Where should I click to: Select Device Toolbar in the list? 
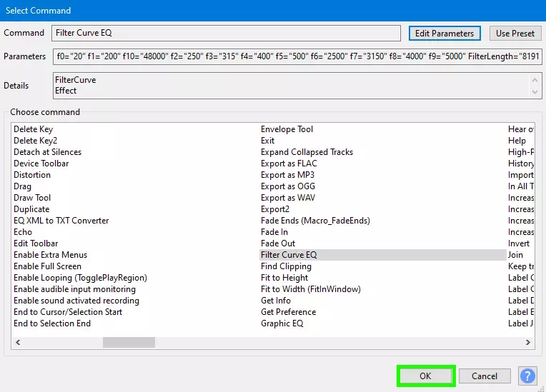41,164
